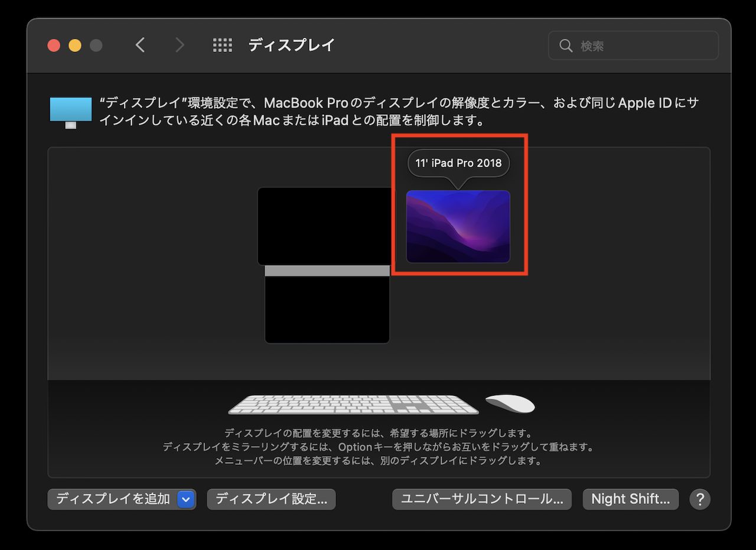Go back with the left chevron
The image size is (756, 550).
pyautogui.click(x=140, y=45)
